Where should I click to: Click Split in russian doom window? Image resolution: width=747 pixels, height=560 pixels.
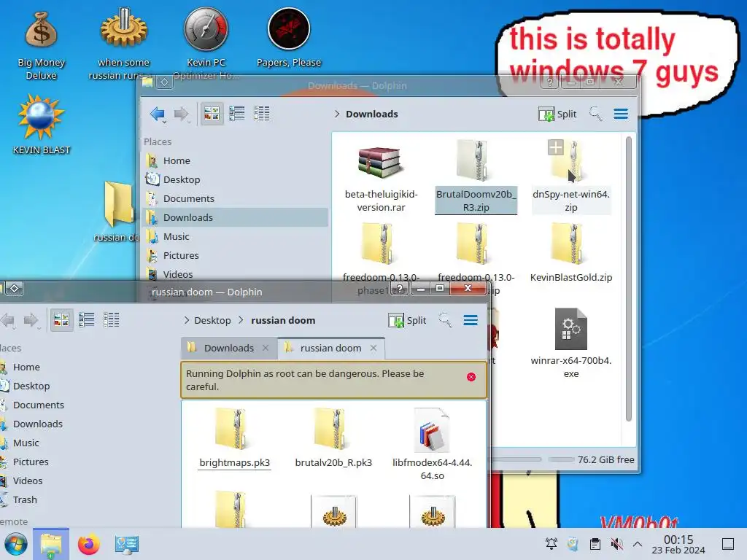click(x=407, y=321)
